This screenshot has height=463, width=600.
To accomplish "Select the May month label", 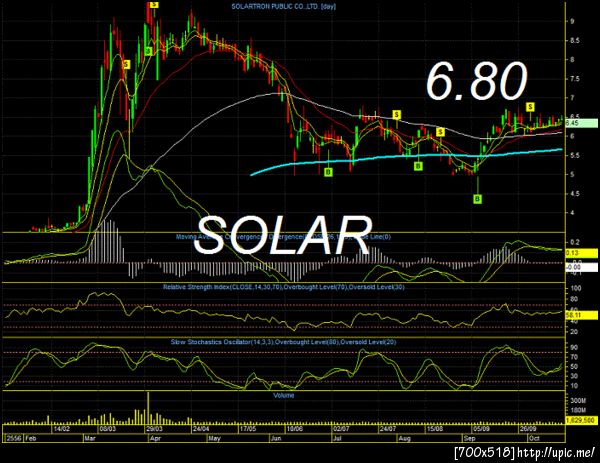I will coord(215,439).
